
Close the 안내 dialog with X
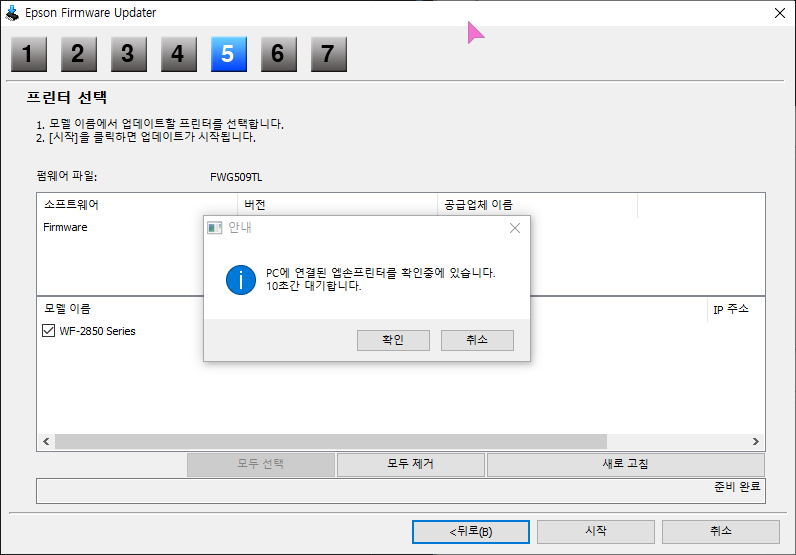click(515, 228)
